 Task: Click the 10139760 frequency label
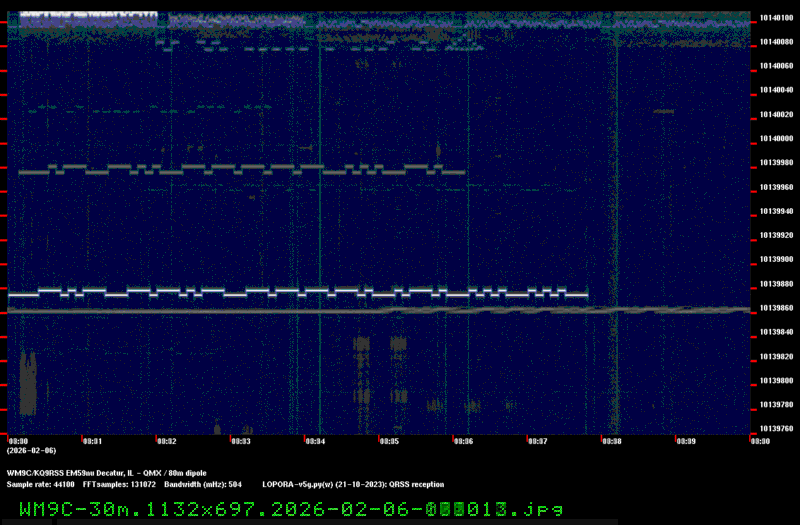tap(776, 429)
